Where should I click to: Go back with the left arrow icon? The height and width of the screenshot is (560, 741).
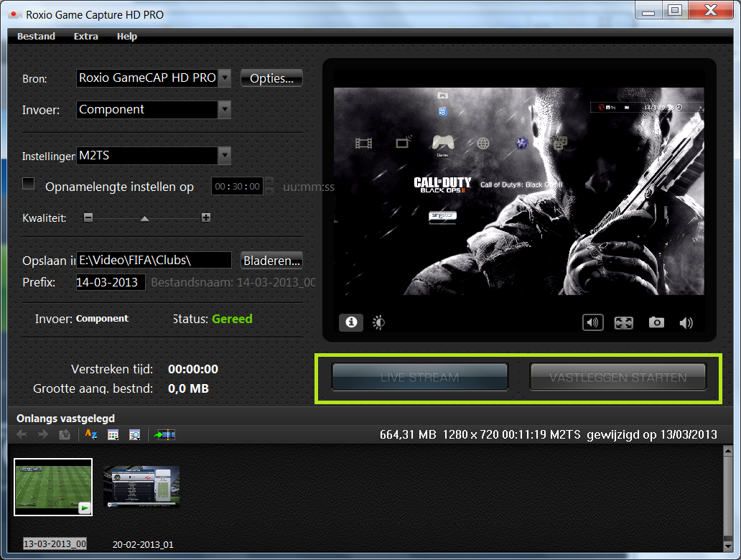pyautogui.click(x=22, y=434)
